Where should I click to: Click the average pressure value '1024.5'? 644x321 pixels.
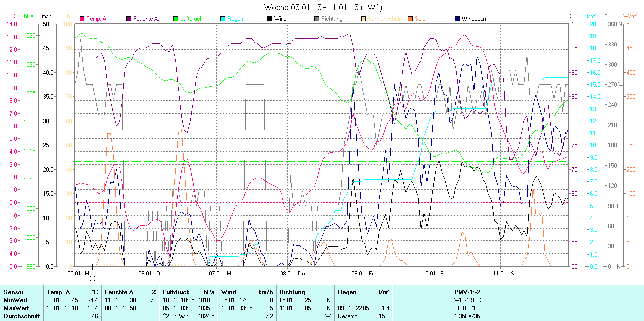tap(207, 316)
